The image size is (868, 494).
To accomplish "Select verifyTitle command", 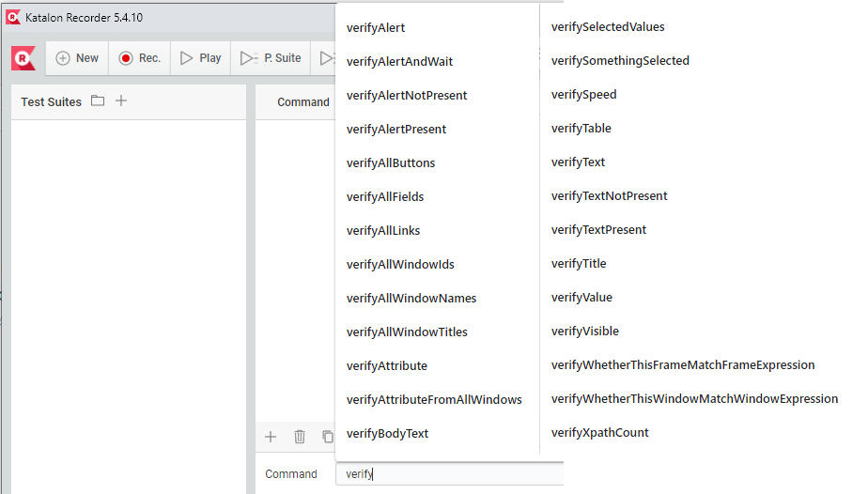I will tap(579, 263).
